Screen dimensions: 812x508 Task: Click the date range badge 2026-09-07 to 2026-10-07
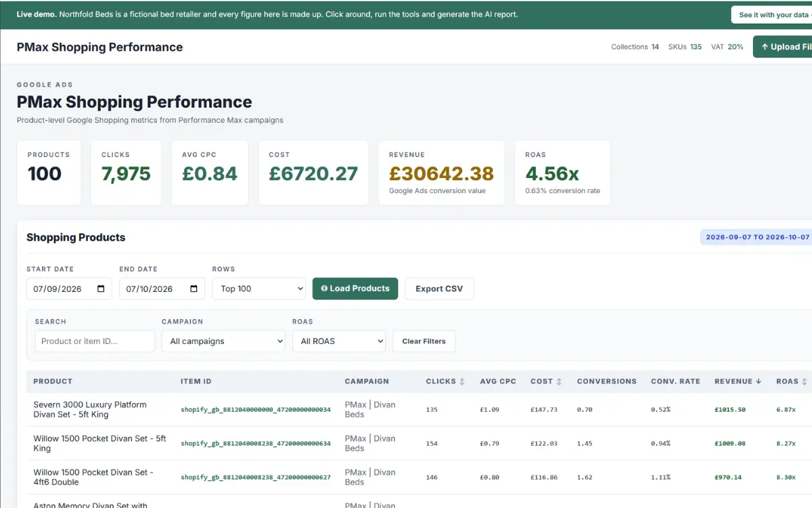[757, 237]
